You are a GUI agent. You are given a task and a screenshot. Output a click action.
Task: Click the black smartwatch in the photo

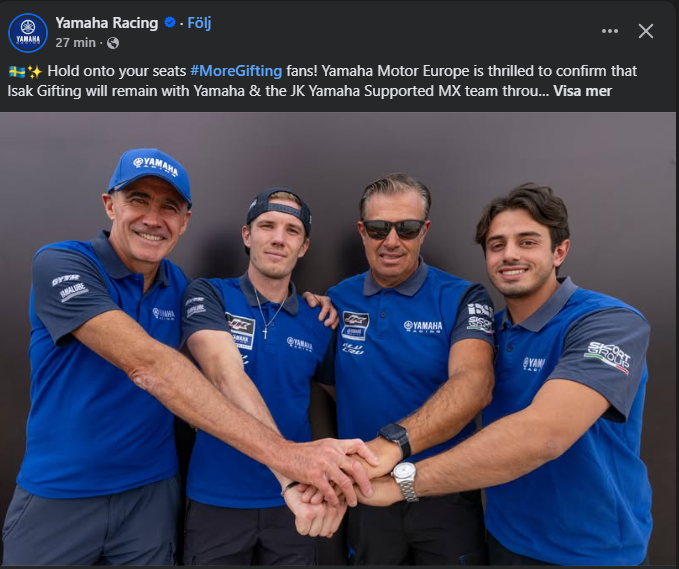point(396,438)
